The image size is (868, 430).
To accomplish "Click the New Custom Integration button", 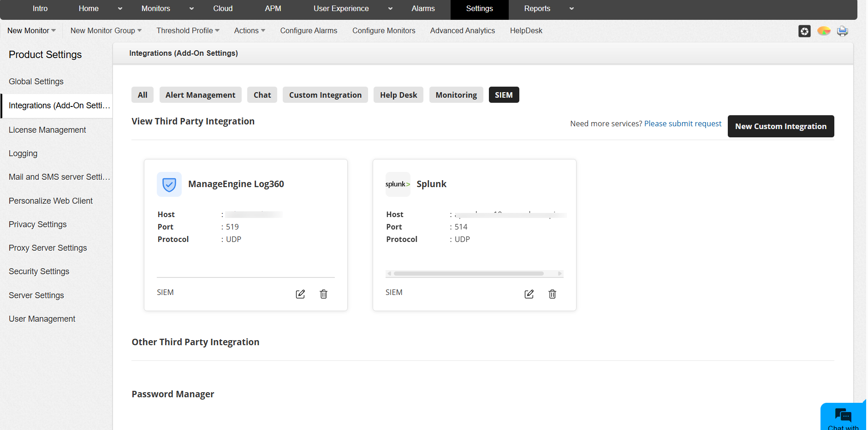I will (x=780, y=126).
